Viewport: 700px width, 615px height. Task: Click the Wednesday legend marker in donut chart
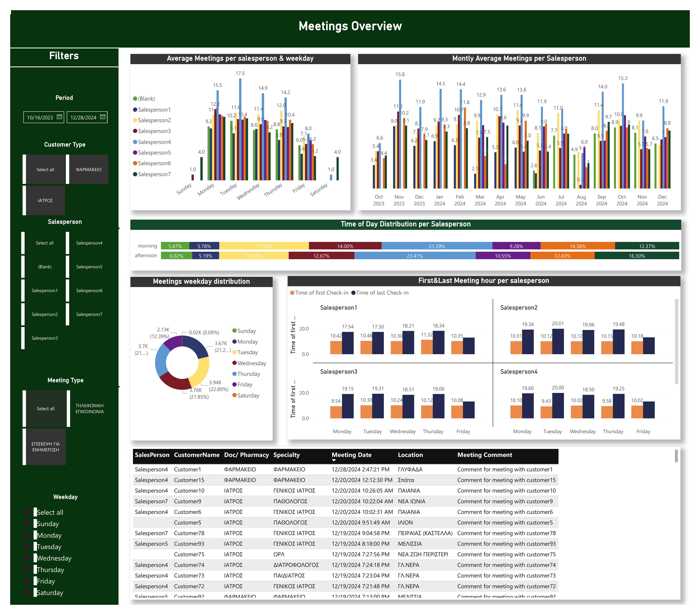tap(235, 363)
